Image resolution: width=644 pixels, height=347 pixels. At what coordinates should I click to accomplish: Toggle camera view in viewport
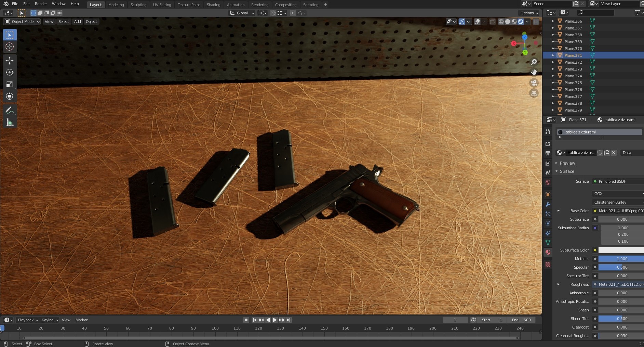point(534,83)
